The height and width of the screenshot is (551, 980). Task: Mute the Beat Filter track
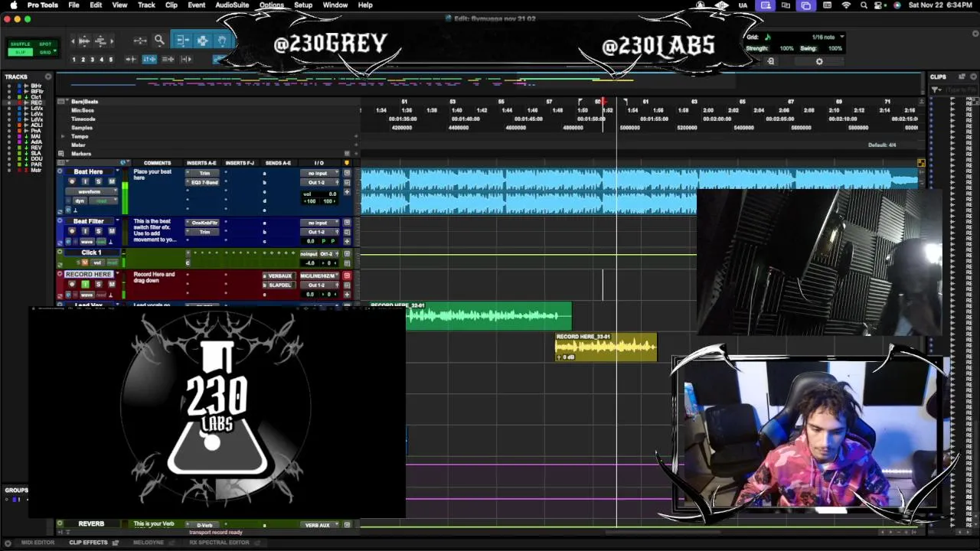tap(112, 231)
